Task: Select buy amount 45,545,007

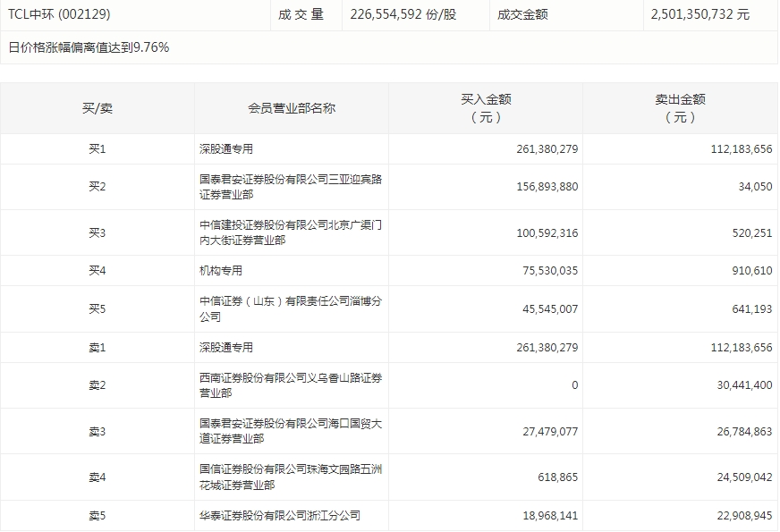Action: tap(550, 308)
